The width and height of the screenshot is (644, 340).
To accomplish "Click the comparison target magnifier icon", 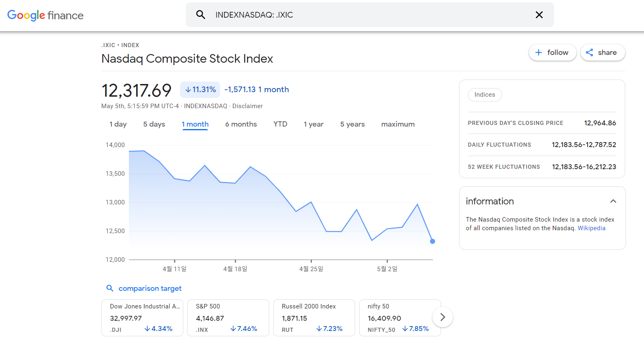I will [x=110, y=288].
